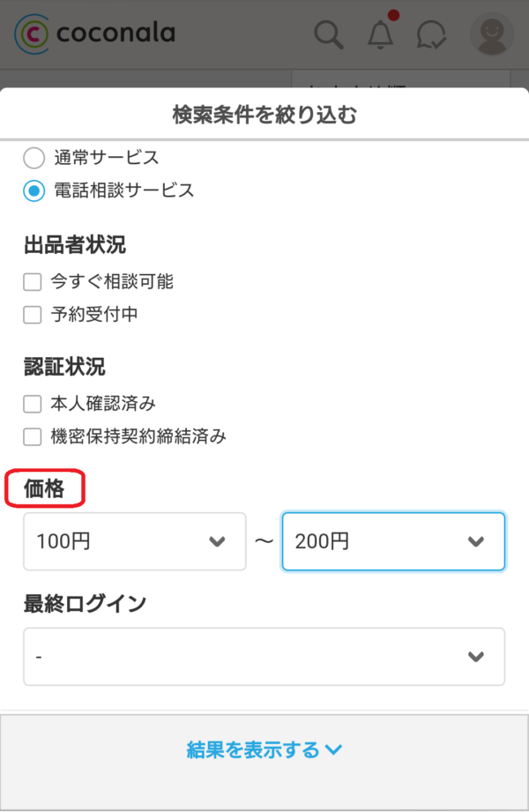Check the 今すぐ相談可能 checkbox

[x=33, y=282]
